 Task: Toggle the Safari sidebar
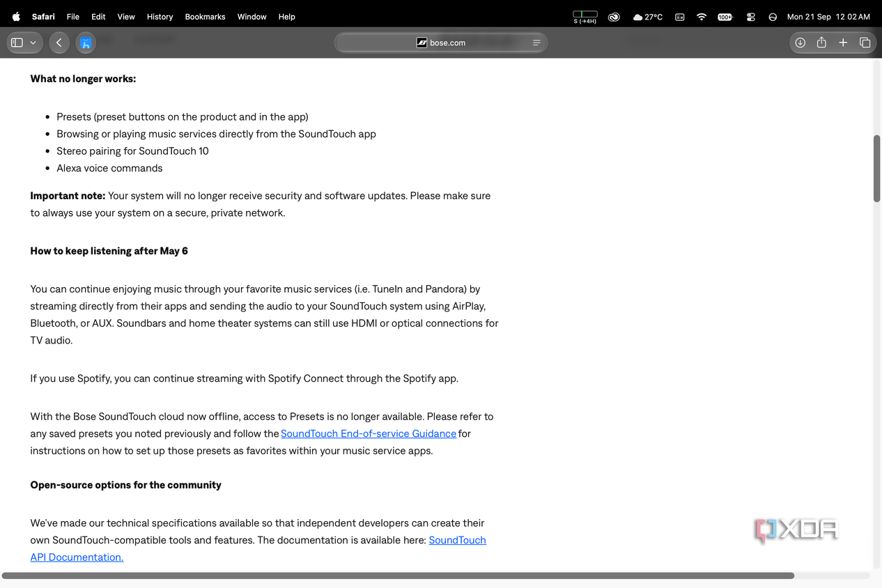(17, 42)
